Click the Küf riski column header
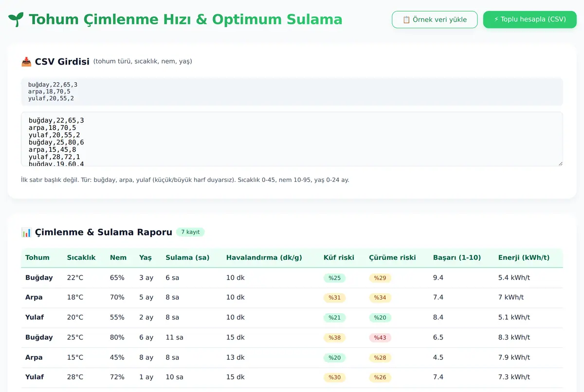584x392 pixels. (x=339, y=258)
